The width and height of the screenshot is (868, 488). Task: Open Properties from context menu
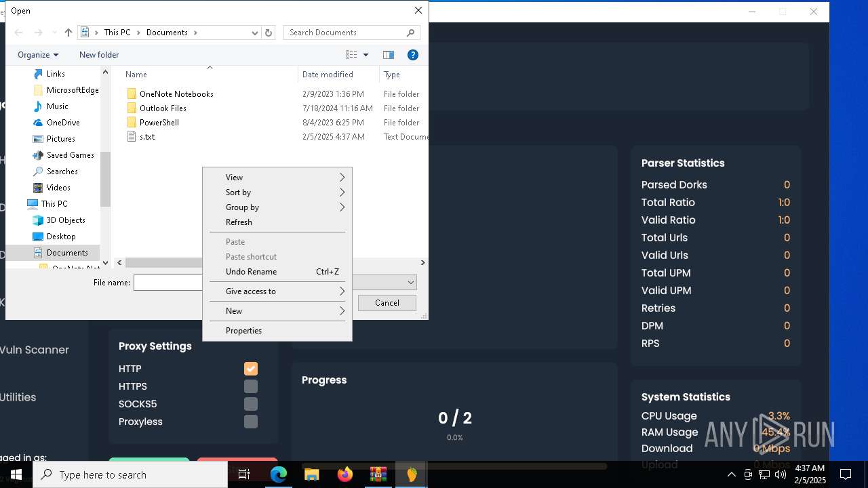[x=277, y=331]
